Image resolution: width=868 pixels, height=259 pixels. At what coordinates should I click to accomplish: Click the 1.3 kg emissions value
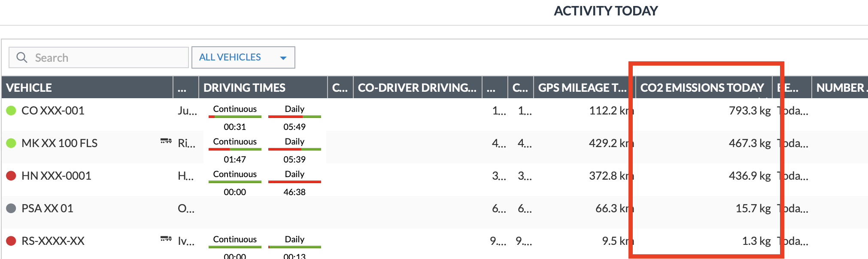tap(756, 241)
